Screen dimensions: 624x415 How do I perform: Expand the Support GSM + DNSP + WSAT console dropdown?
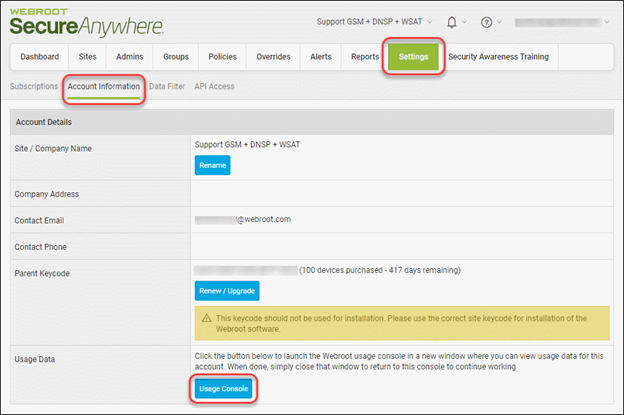point(374,22)
